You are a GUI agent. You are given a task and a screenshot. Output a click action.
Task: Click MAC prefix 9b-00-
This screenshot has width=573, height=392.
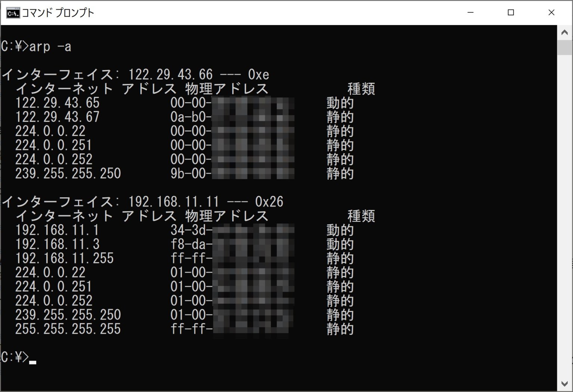pos(191,173)
